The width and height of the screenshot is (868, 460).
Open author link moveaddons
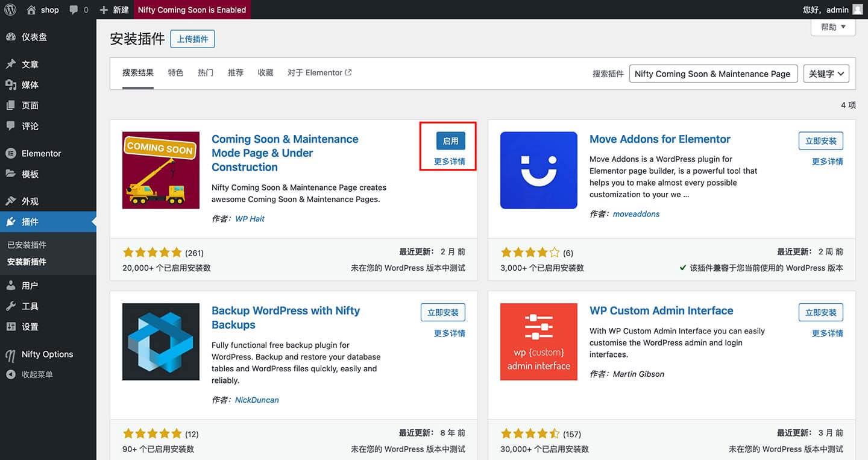pos(636,214)
